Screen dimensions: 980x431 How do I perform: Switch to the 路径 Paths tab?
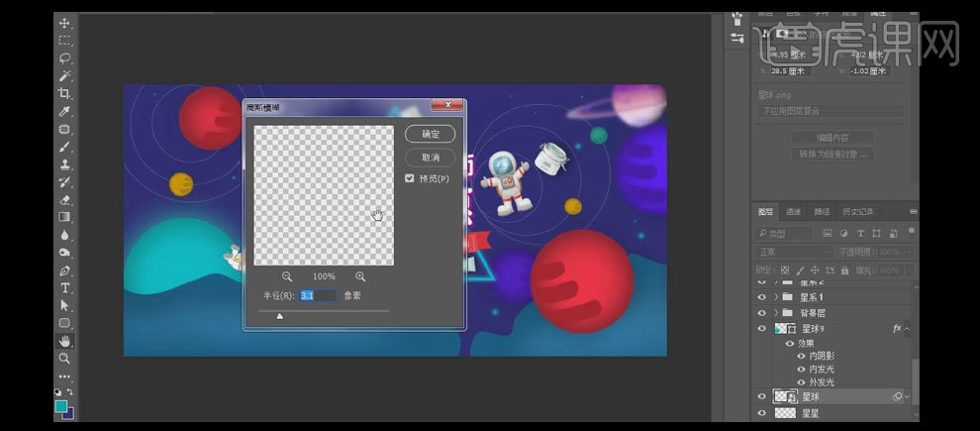click(822, 212)
